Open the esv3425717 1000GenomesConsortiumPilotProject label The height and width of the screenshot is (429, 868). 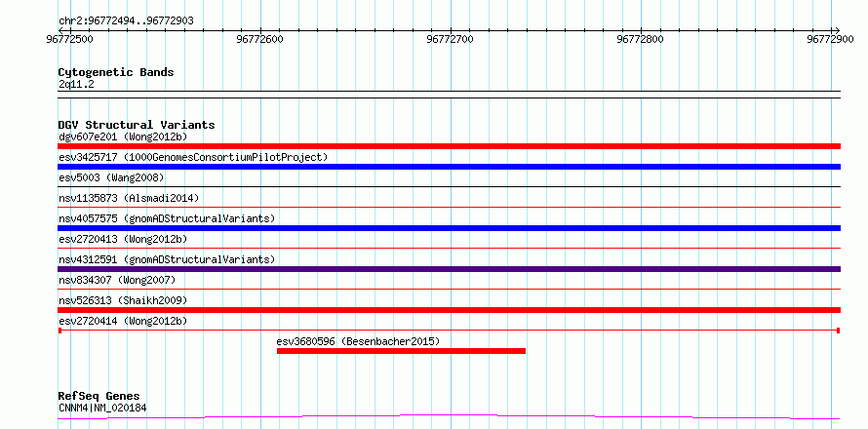[193, 157]
